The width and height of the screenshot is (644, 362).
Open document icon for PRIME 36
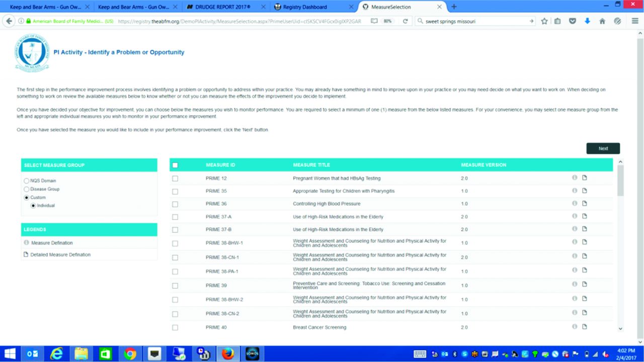[585, 203]
